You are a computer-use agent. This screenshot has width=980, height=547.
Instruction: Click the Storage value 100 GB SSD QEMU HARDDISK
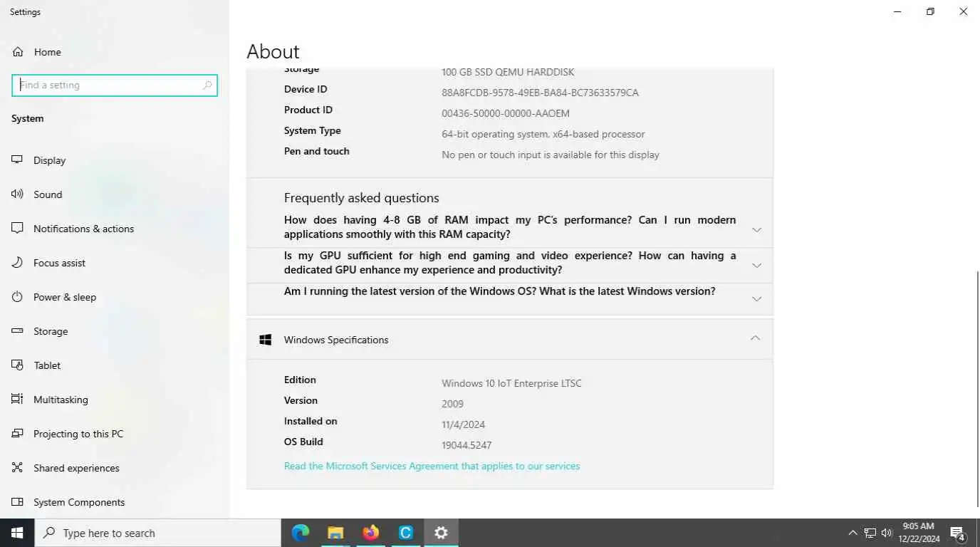tap(508, 72)
